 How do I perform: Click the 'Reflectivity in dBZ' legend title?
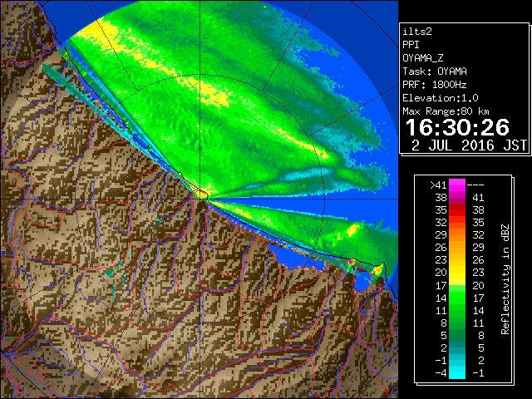505,279
